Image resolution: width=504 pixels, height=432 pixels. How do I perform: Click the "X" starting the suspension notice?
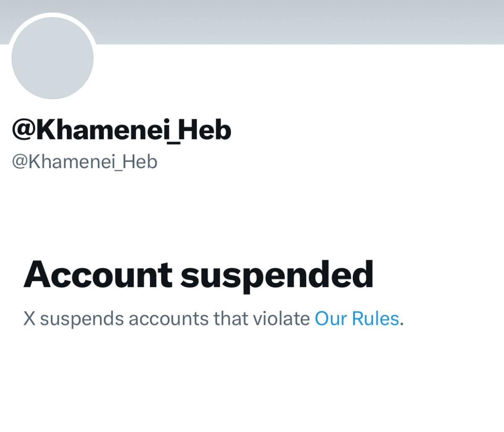coord(29,319)
